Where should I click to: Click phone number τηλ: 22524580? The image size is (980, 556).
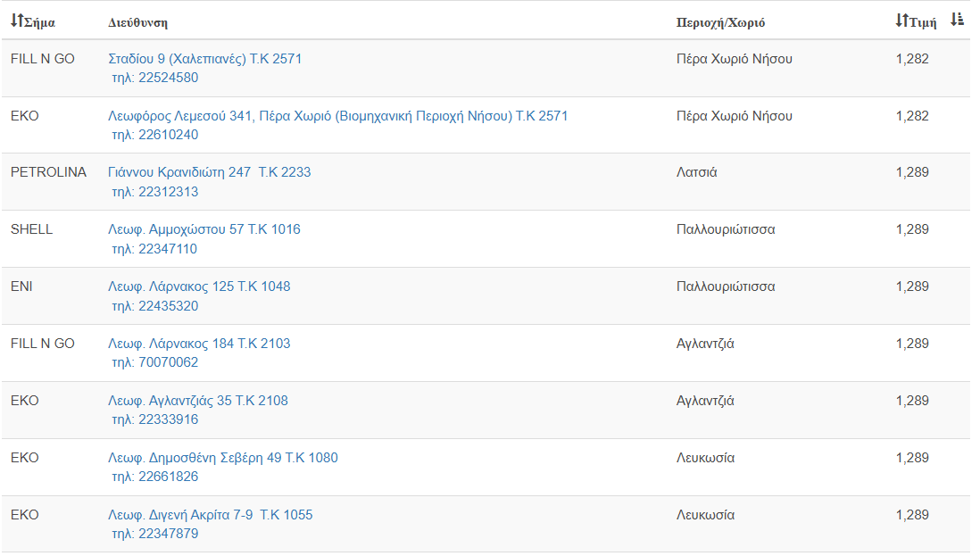pyautogui.click(x=155, y=78)
